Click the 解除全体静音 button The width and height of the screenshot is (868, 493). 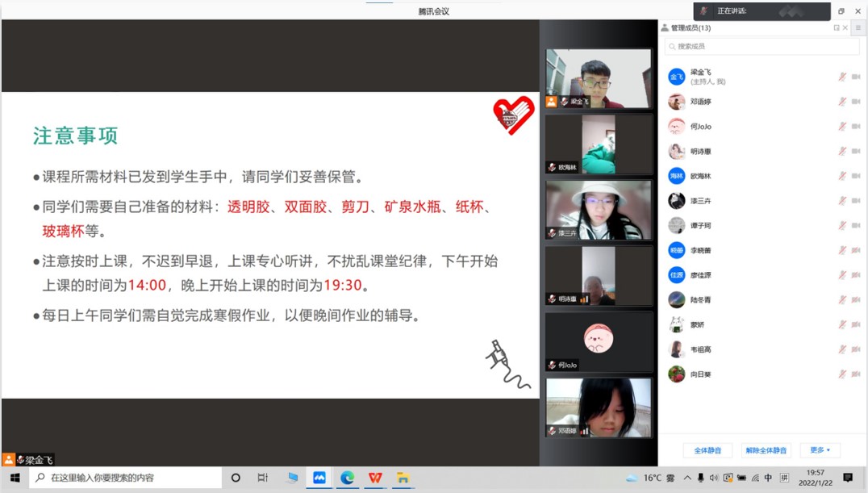(x=766, y=450)
